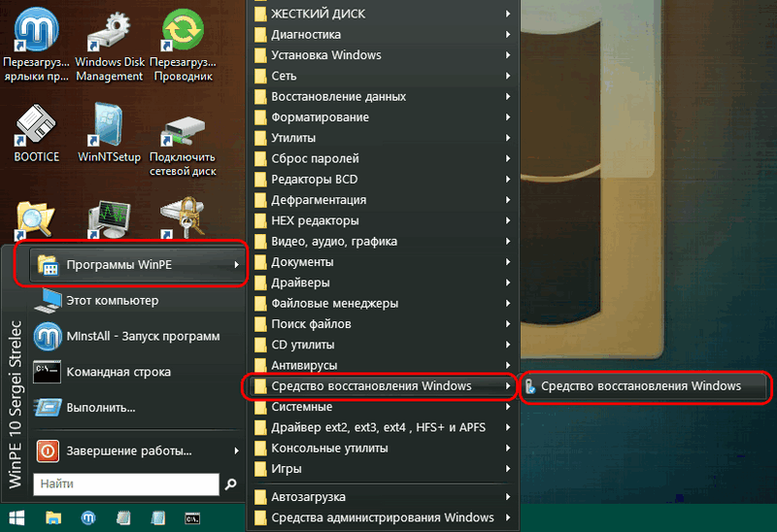777x532 pixels.
Task: Open the Форматирование menu folder
Action: (383, 117)
